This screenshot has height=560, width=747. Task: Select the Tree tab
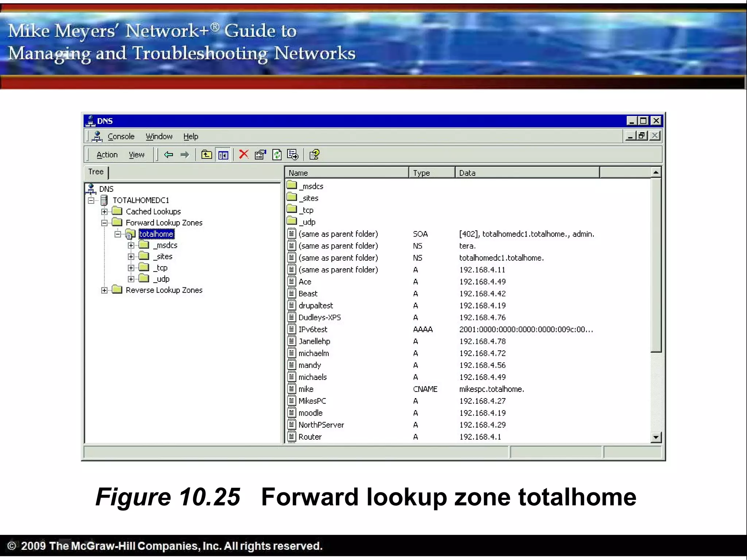coord(96,172)
